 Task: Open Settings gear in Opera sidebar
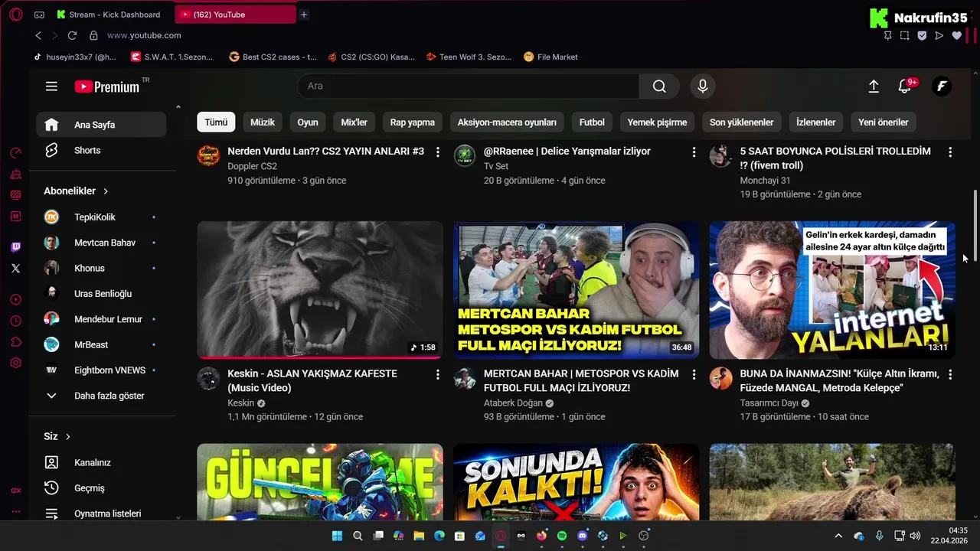tap(16, 363)
